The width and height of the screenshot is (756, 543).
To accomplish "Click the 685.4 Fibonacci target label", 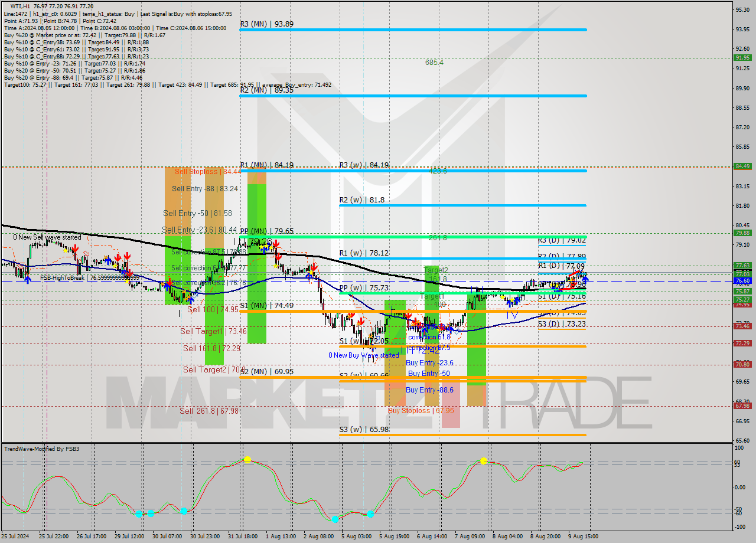I will (434, 62).
